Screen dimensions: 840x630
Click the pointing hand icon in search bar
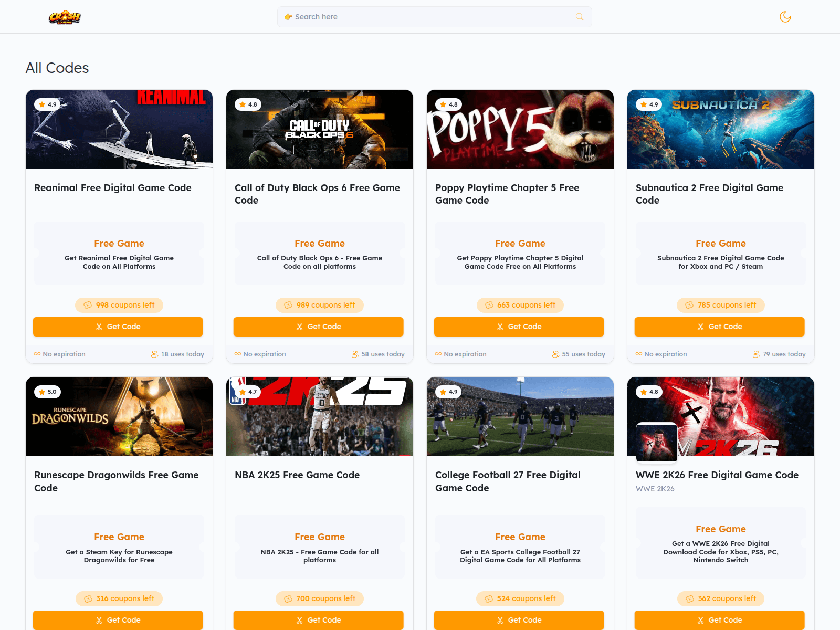click(x=288, y=17)
